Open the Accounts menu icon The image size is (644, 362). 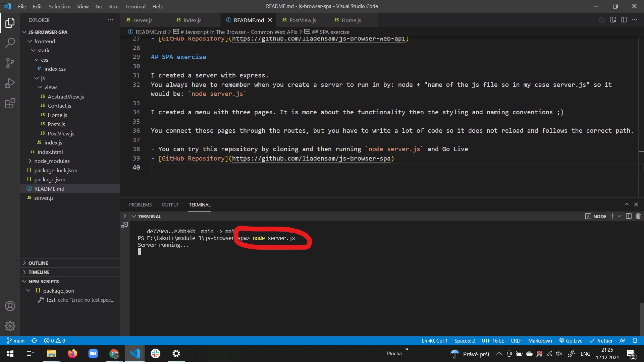10,306
